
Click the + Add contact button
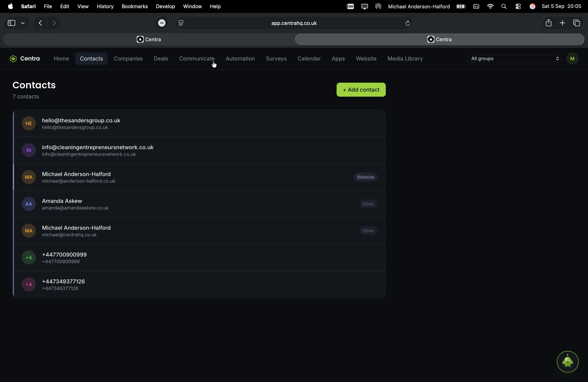click(x=361, y=90)
